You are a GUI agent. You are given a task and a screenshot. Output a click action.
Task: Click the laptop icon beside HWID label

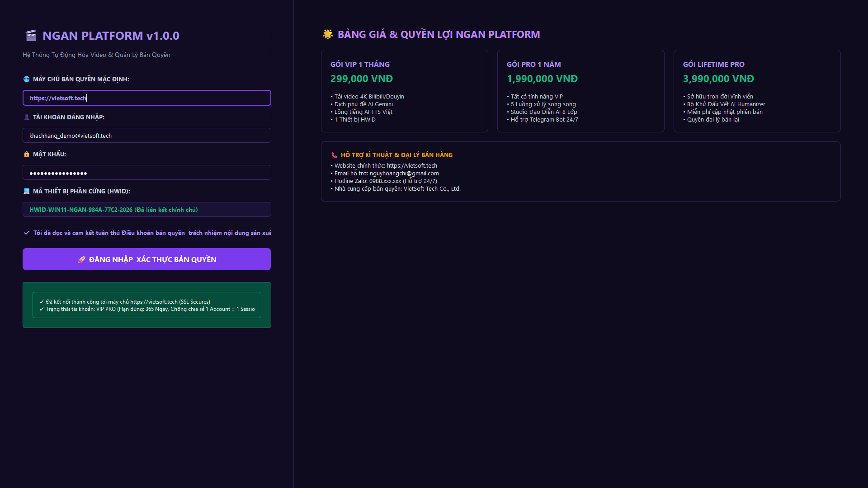click(x=27, y=191)
